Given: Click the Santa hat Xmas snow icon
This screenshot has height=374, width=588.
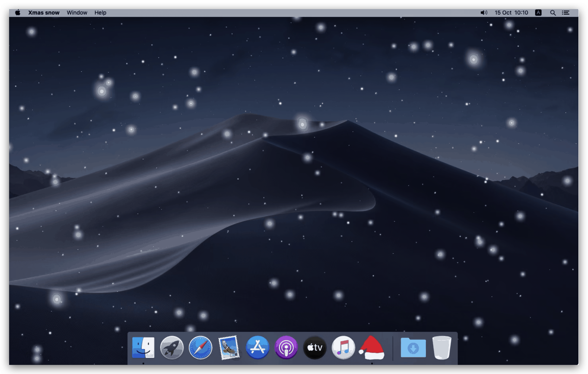Looking at the screenshot, I should 372,348.
